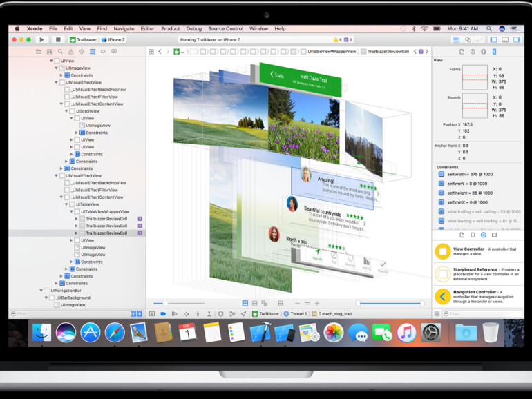532x399 pixels.
Task: Open the Issue navigator warning triangle icon
Action: (71, 52)
